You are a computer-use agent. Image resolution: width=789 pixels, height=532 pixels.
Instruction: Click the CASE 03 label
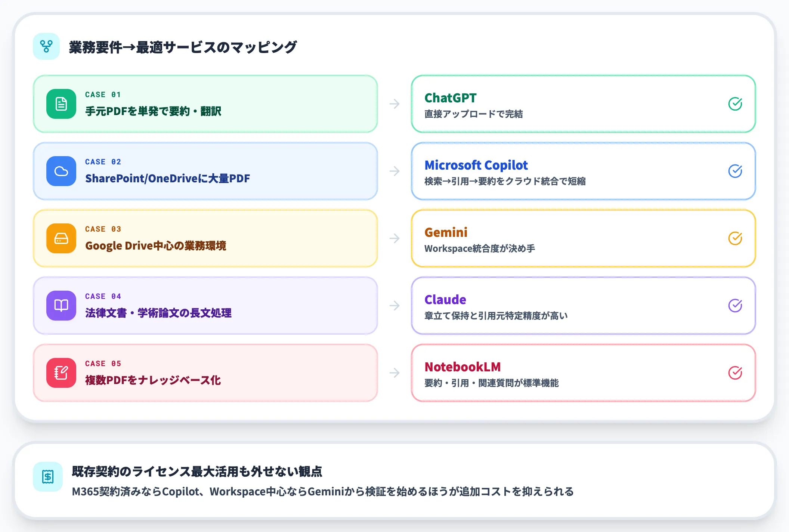click(103, 229)
